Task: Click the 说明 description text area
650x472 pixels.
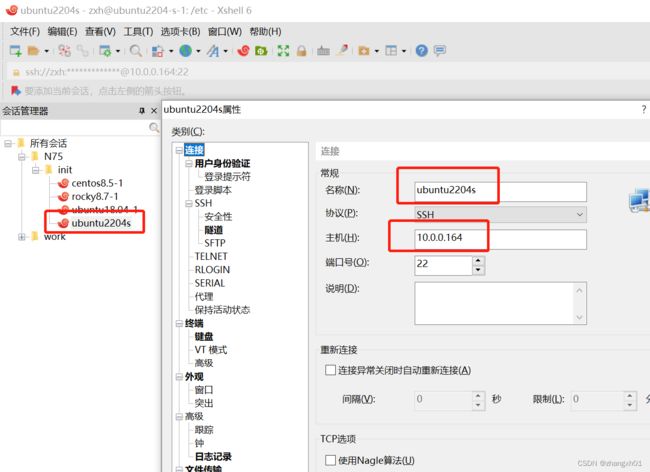Action: tap(500, 303)
